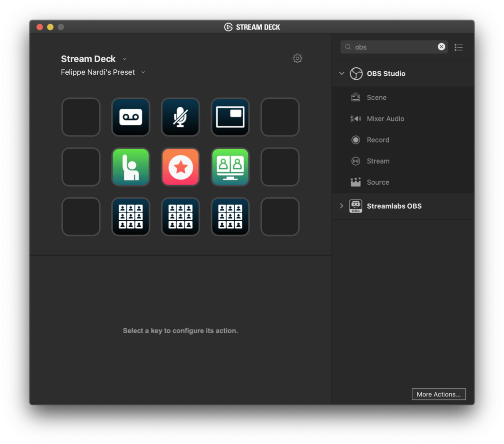This screenshot has height=444, width=504.
Task: Select bottom-row participant grid key, fourth column
Action: pos(230,217)
